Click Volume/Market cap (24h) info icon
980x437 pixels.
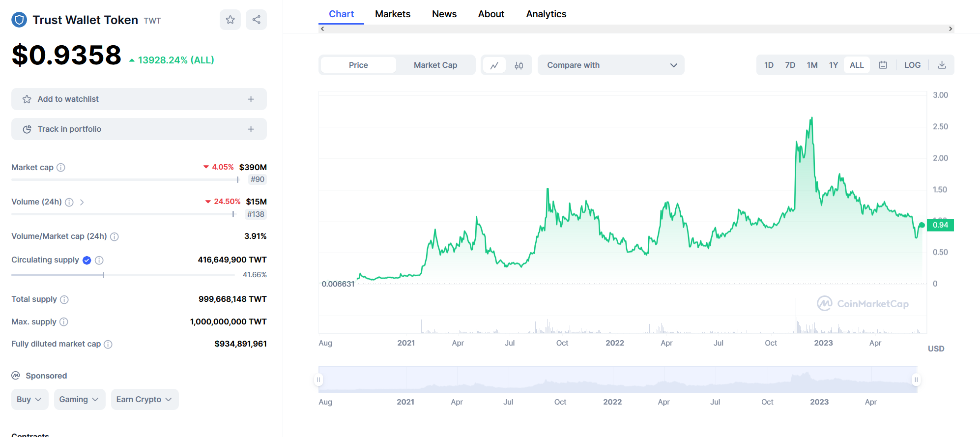(x=115, y=236)
